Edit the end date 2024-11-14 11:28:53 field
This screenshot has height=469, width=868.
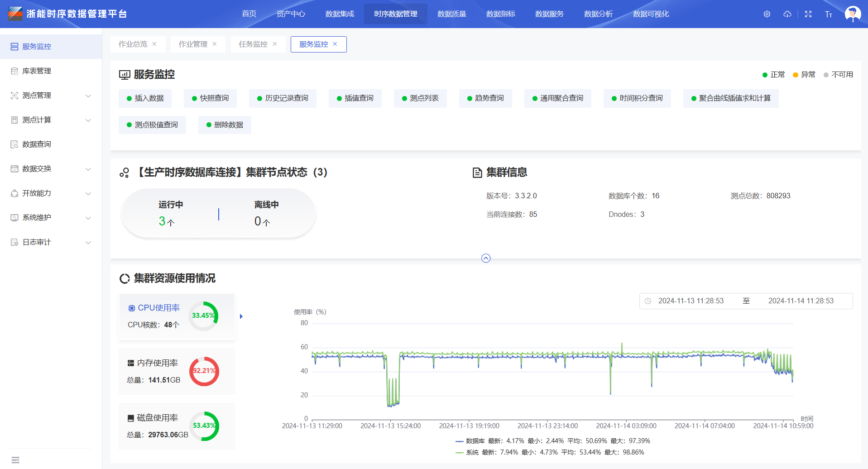801,301
